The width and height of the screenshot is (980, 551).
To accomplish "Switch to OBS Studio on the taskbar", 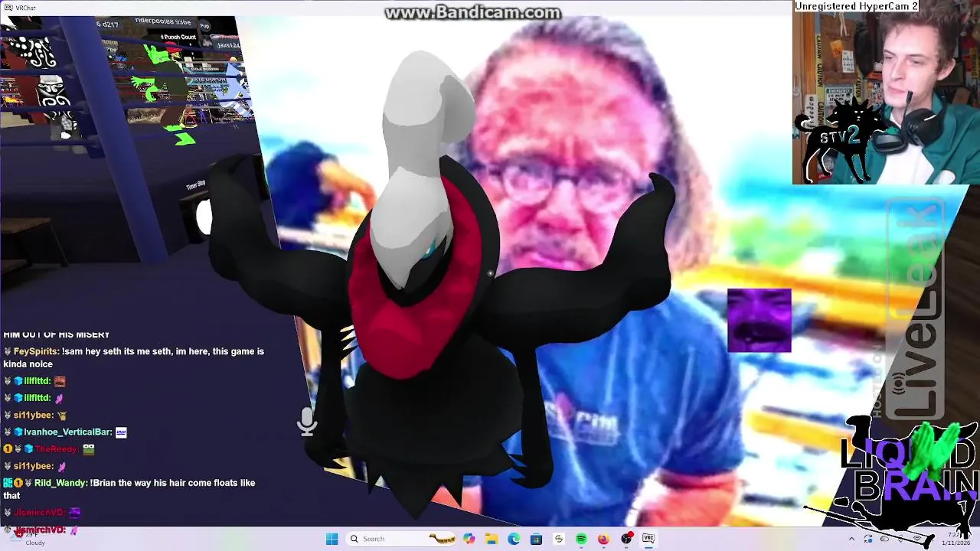I will tap(626, 539).
